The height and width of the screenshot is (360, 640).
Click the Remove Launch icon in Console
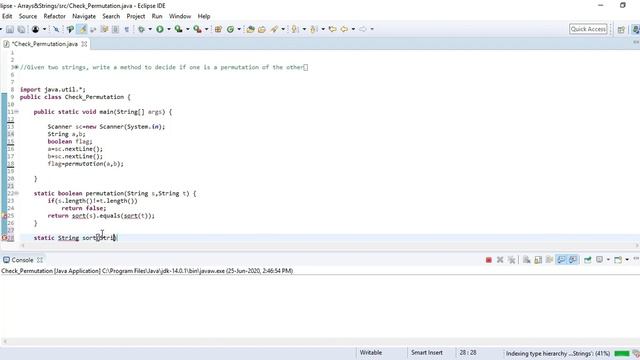click(x=500, y=260)
